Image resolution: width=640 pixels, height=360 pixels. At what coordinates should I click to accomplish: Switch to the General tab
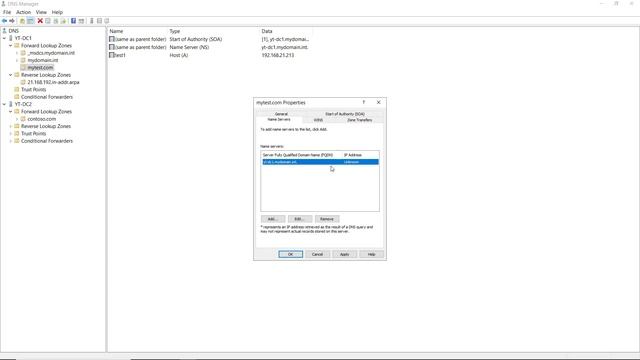(x=281, y=114)
